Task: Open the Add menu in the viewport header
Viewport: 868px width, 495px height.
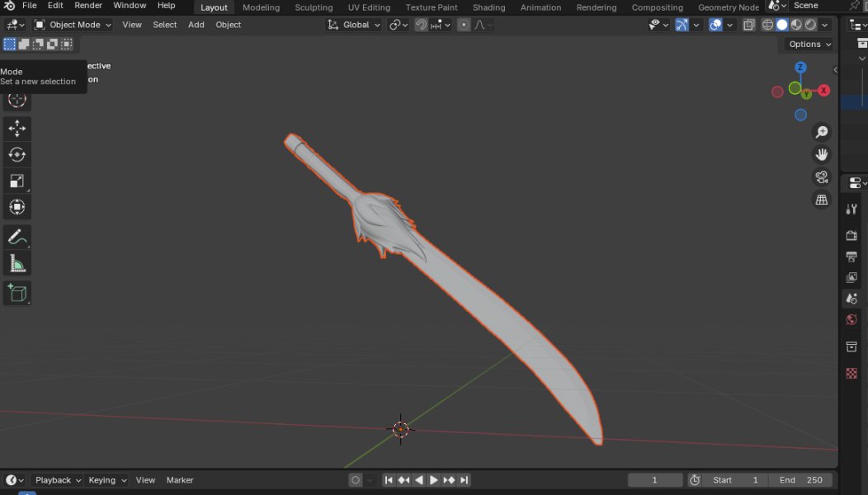Action: [196, 25]
